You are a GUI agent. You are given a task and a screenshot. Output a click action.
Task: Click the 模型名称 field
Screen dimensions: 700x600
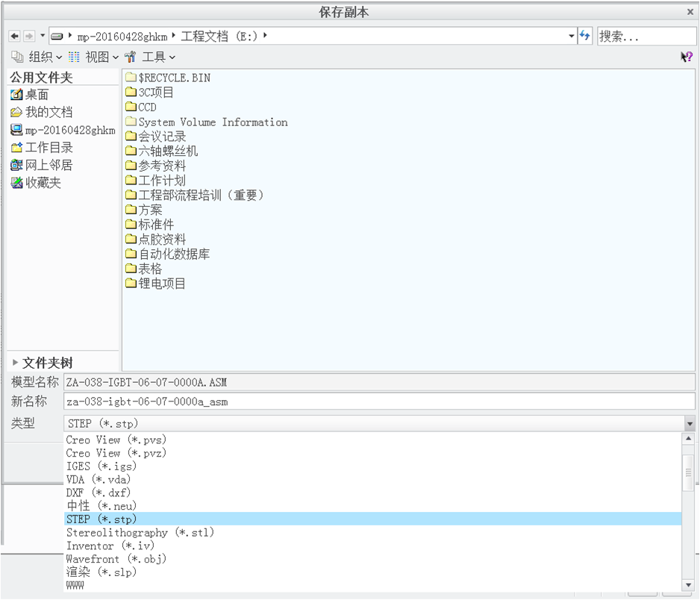[379, 382]
